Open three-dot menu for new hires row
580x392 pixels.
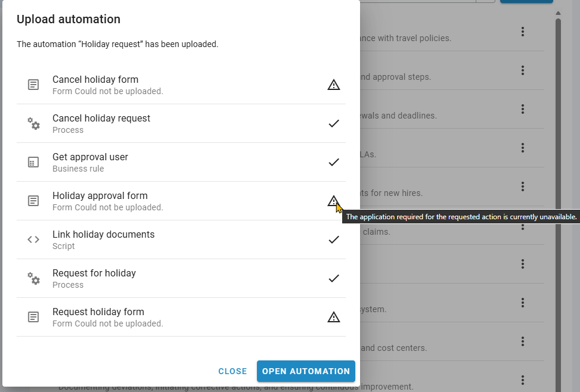click(x=523, y=186)
